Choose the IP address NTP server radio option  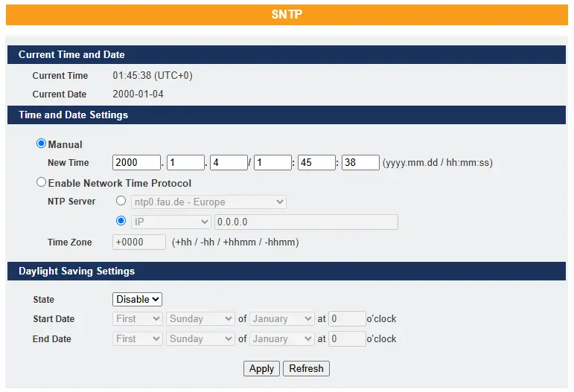(121, 221)
